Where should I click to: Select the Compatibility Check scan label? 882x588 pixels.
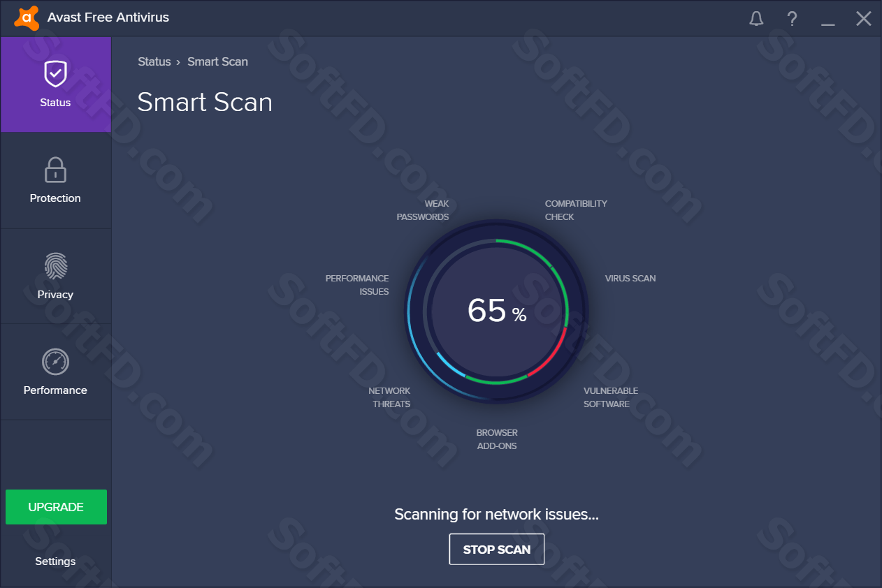(x=576, y=210)
